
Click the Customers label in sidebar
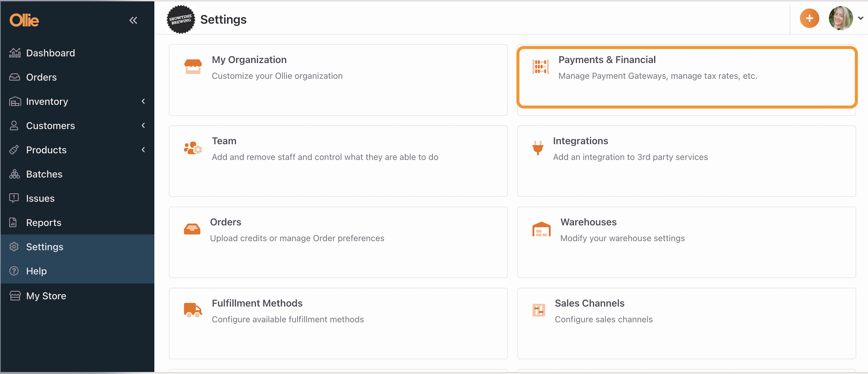50,126
